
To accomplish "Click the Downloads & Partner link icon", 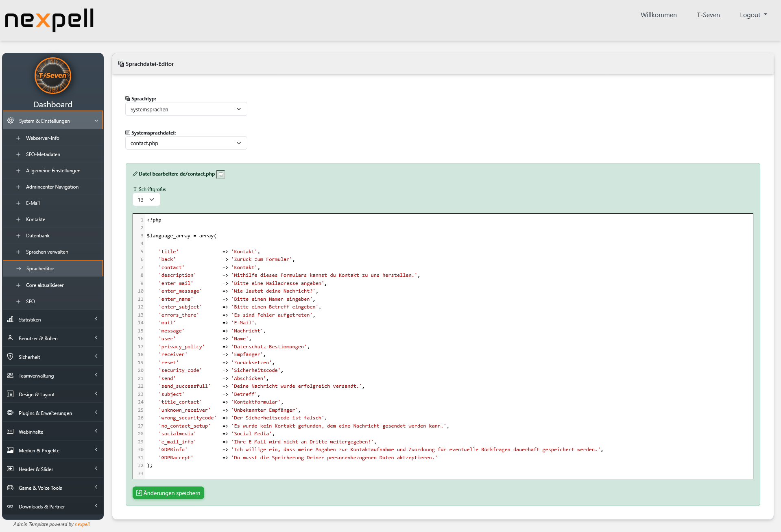I will tap(10, 506).
